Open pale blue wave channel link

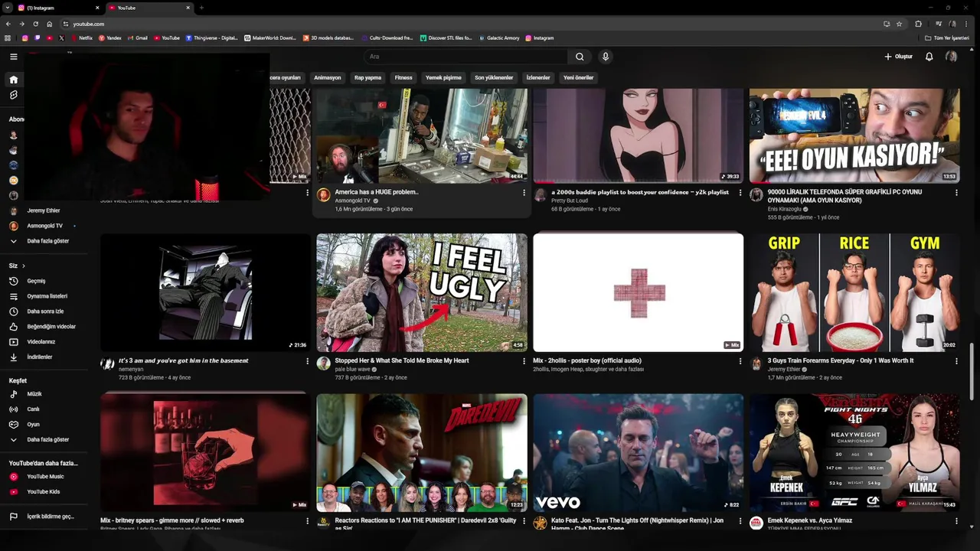tap(353, 369)
